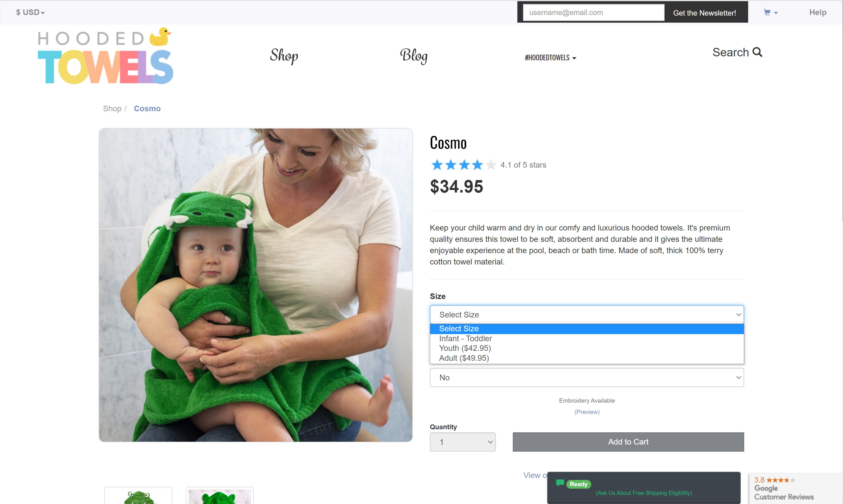Choose Youth ($42.95) size option
843x504 pixels.
tap(465, 348)
